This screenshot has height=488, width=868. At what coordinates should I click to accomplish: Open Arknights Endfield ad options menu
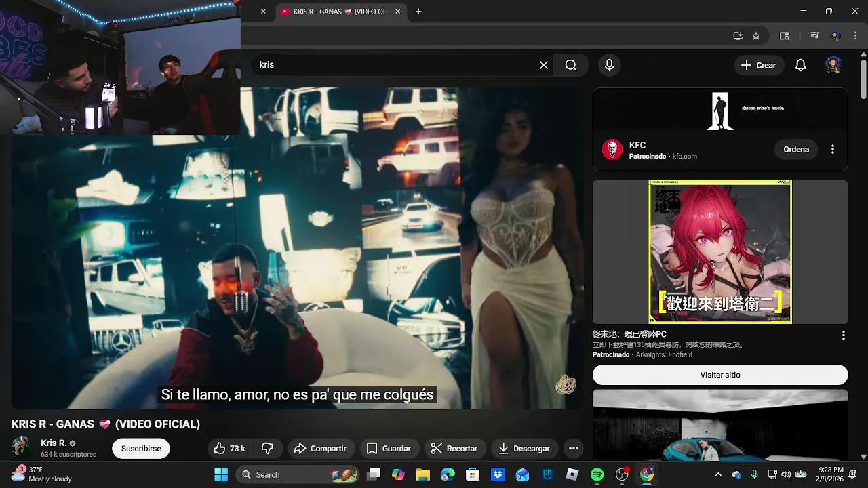844,335
